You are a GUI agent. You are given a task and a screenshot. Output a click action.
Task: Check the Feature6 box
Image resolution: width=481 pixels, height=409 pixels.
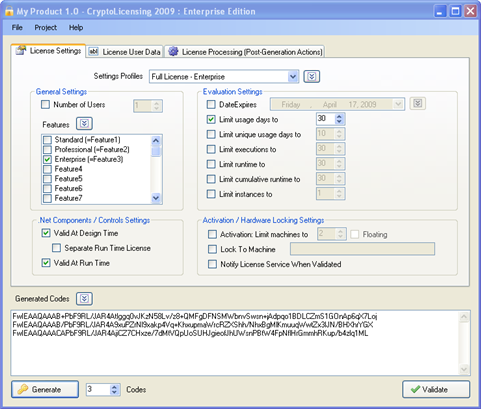click(48, 188)
